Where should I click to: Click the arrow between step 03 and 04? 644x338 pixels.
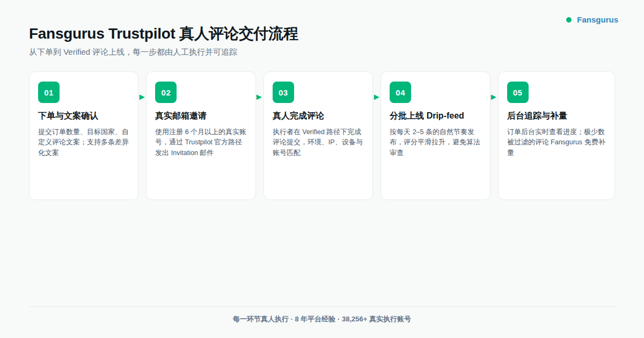[376, 98]
